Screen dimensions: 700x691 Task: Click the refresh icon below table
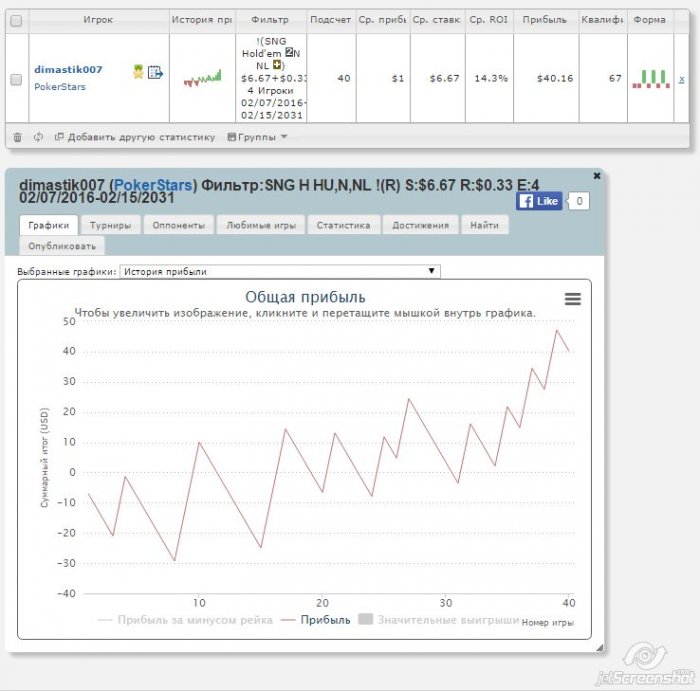[38, 137]
